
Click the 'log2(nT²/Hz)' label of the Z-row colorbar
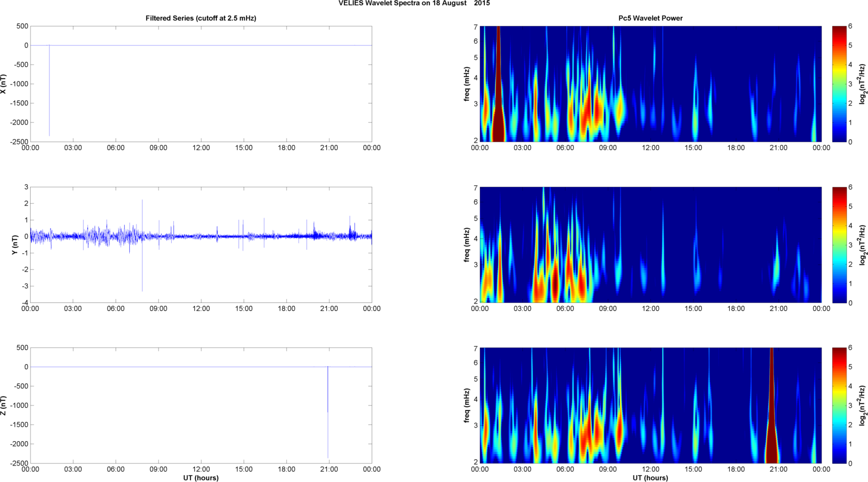pyautogui.click(x=863, y=406)
